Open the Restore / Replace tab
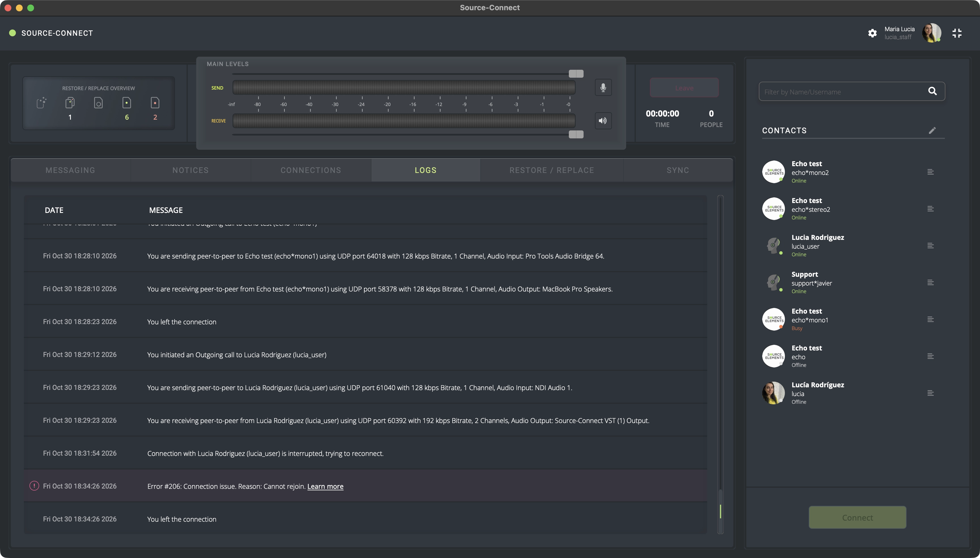 [552, 170]
